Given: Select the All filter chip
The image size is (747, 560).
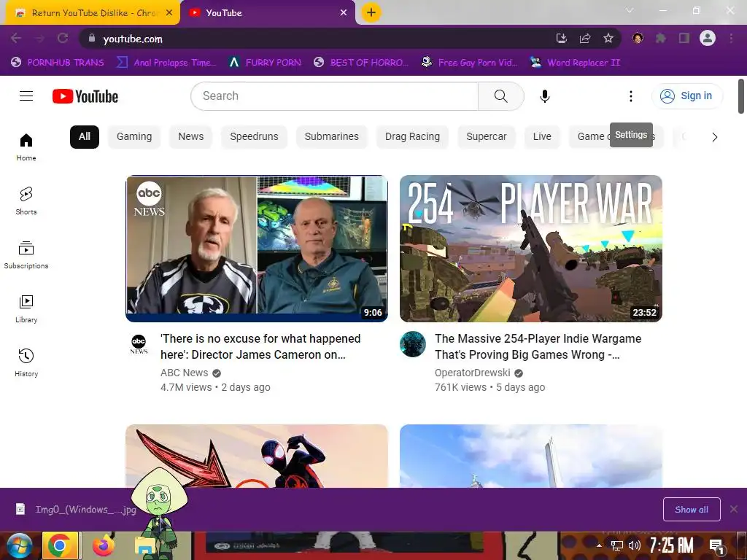Looking at the screenshot, I should click(85, 136).
